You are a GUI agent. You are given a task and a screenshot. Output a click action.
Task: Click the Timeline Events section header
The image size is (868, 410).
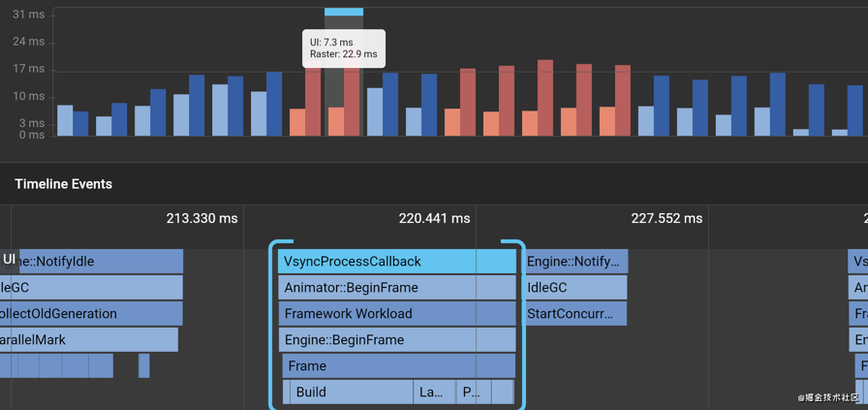point(64,184)
